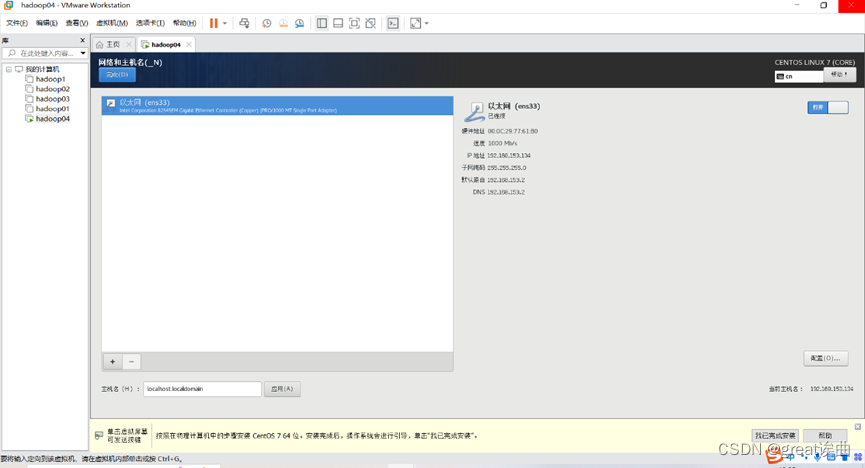Click the IP address 192.168.153.134 text

coord(509,156)
